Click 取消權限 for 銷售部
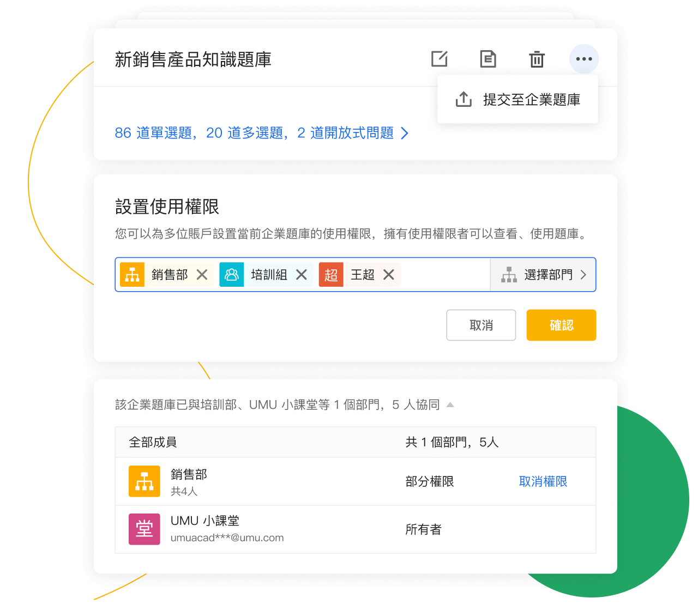698x616 pixels. click(543, 481)
